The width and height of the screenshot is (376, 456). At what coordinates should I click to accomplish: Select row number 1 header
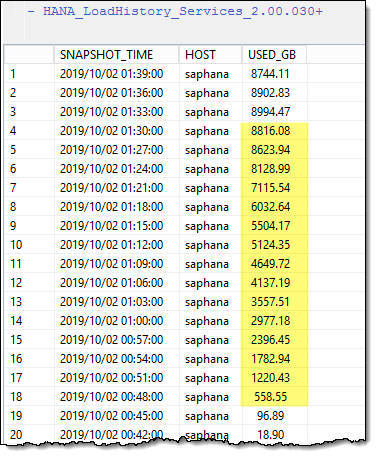29,73
